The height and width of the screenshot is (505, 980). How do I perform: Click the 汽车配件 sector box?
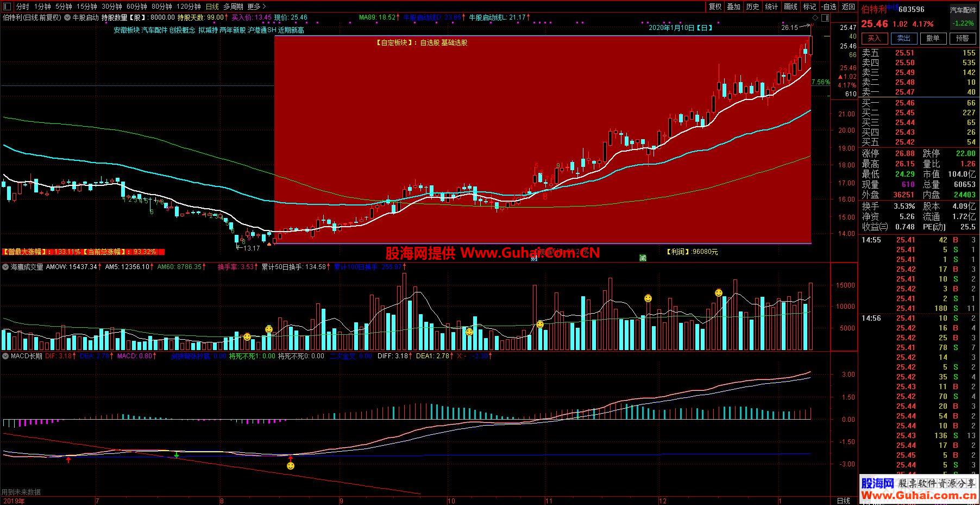963,10
